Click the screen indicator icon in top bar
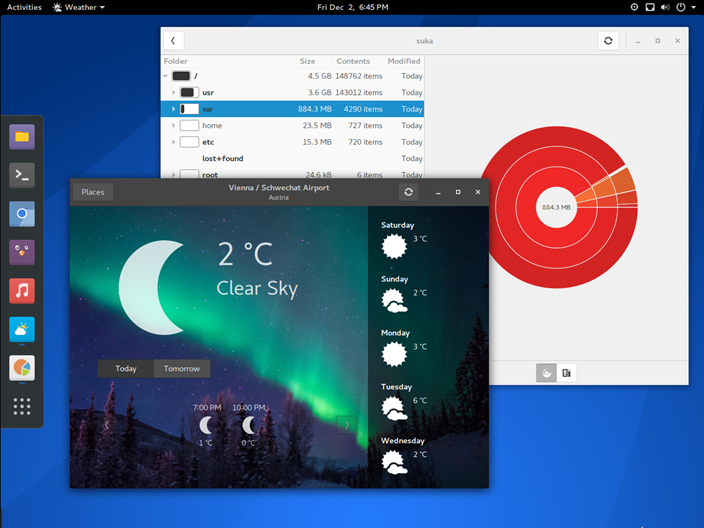Screen dimensions: 704x528 (x=650, y=7)
